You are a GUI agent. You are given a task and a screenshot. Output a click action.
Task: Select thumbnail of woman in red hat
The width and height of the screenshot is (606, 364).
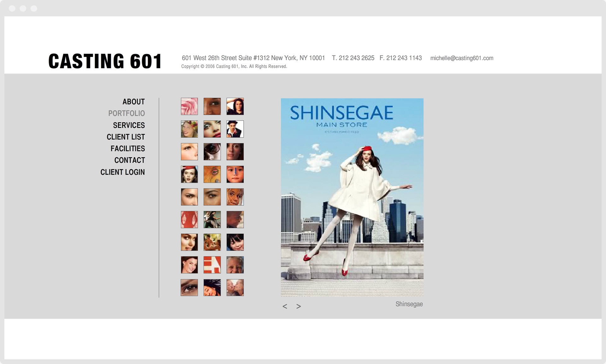point(189,174)
